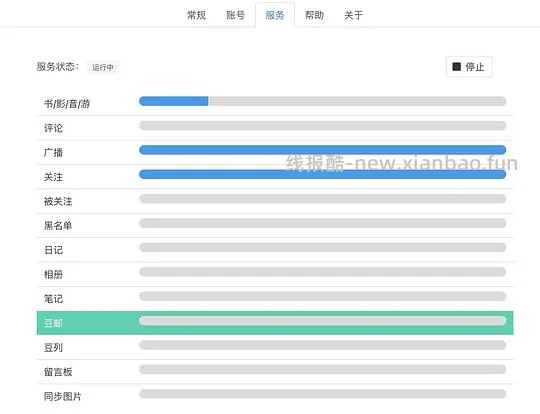Click the 被关注 progress bar
Viewport: 540px width, 414px height.
[x=322, y=199]
